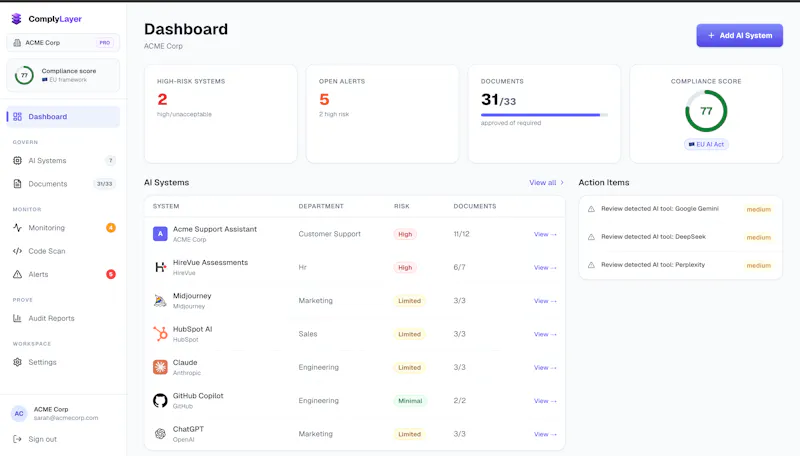View the GitHub Copilot row details
800x456 pixels.
click(545, 401)
